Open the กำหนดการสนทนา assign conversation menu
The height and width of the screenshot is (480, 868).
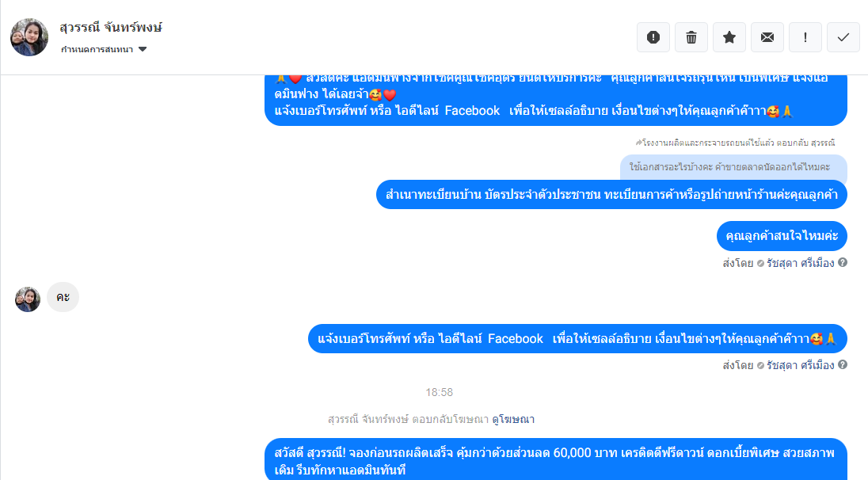(104, 49)
